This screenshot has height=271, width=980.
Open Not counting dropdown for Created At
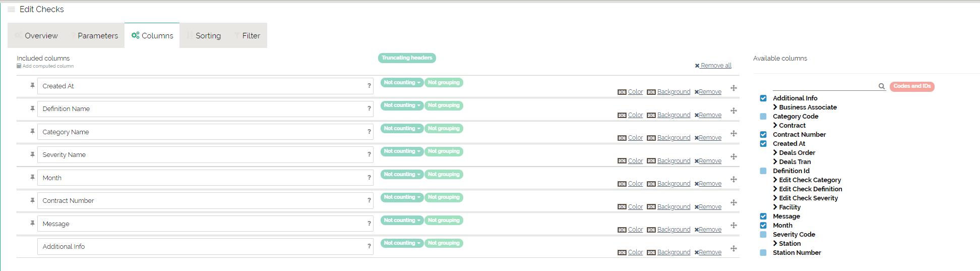(x=402, y=83)
